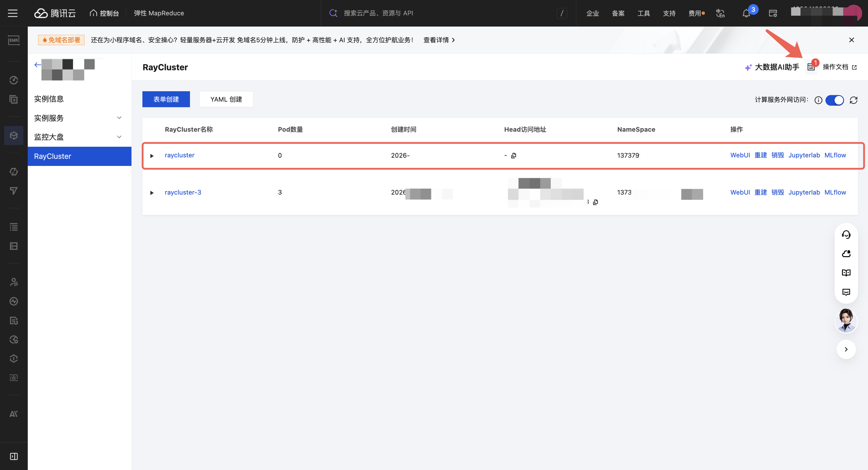Open the raycluster name link

[x=180, y=155]
